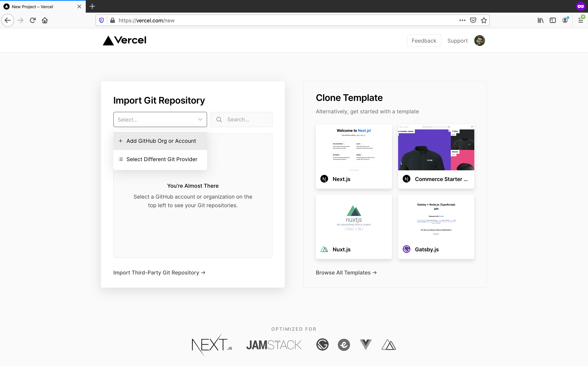Open a new browser tab
This screenshot has height=367, width=588.
92,6
